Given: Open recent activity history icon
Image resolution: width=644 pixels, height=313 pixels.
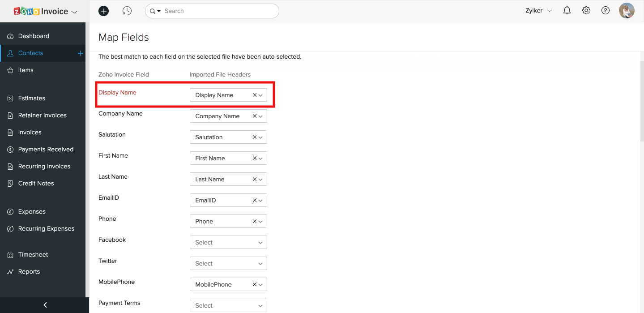Looking at the screenshot, I should [127, 11].
